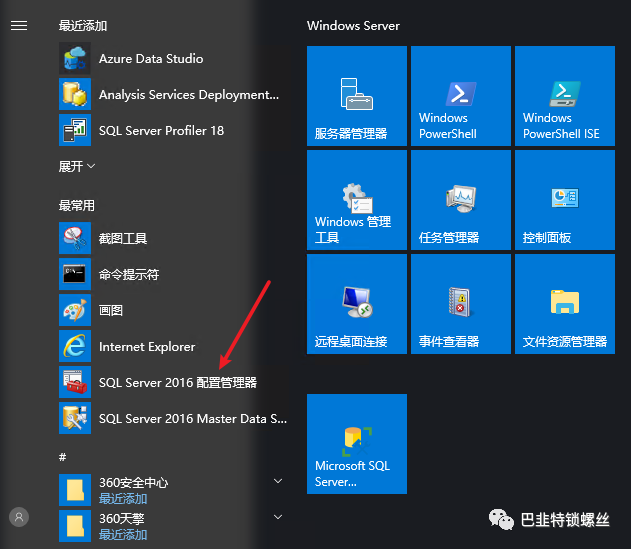Screen dimensions: 631x549
Task: Open the 任务管理器 tile
Action: [x=461, y=200]
